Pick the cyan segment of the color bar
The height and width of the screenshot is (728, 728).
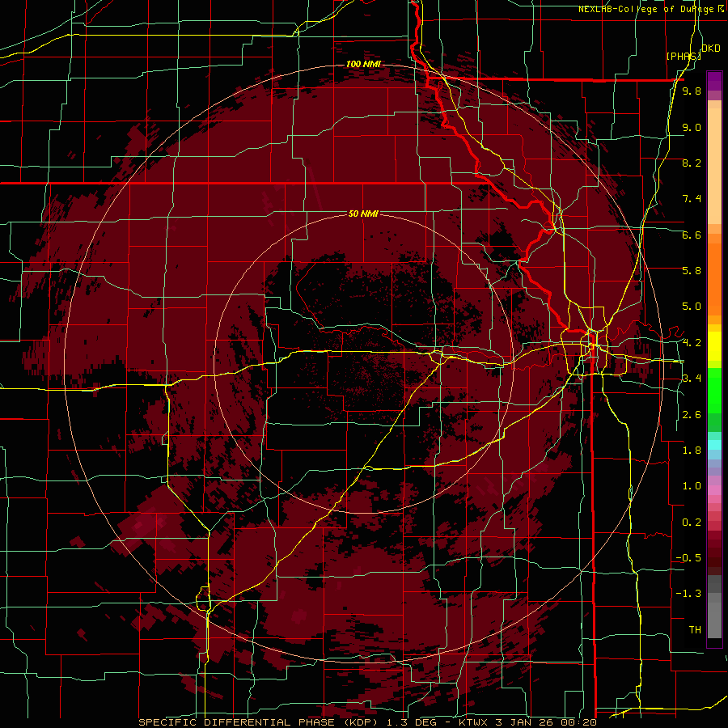pos(714,444)
